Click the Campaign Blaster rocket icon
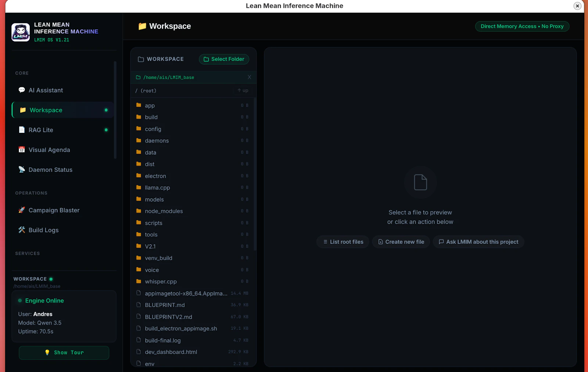Screen dimensions: 588x372 [22, 210]
